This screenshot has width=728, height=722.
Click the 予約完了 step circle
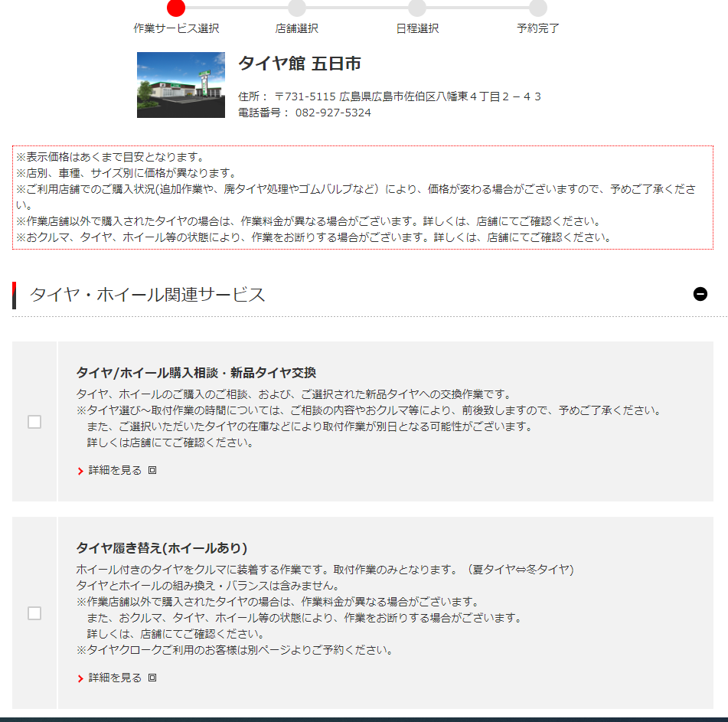[537, 8]
